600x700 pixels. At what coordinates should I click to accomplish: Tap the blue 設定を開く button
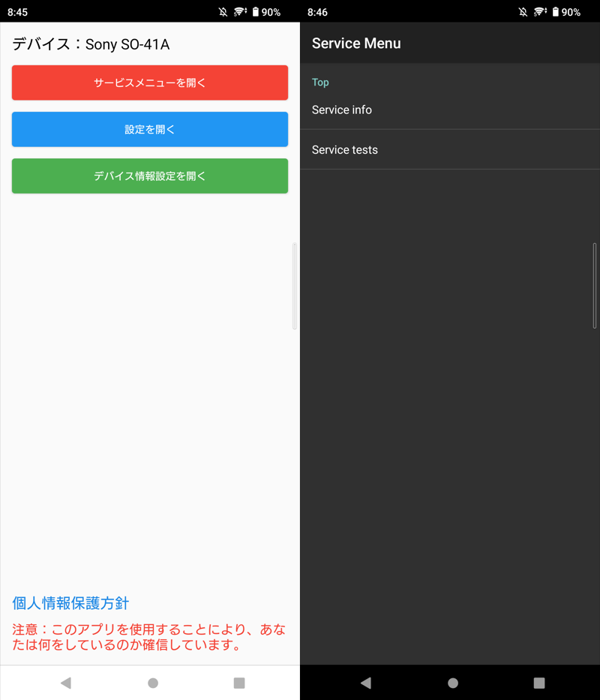[x=150, y=129]
